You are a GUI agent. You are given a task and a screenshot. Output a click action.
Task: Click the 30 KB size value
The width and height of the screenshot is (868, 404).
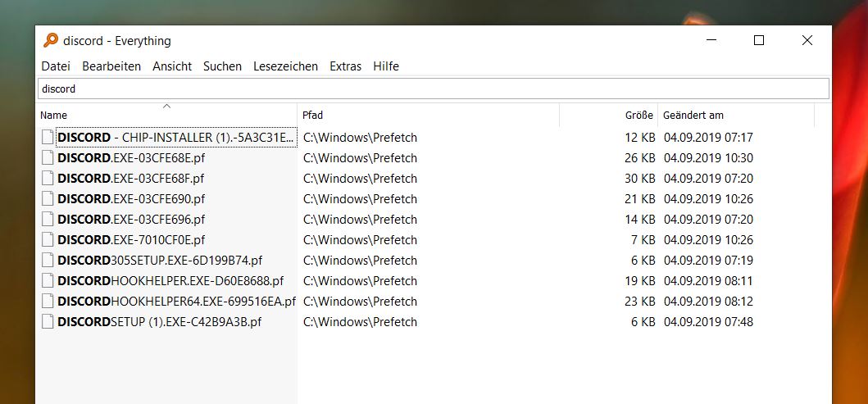[x=640, y=178]
